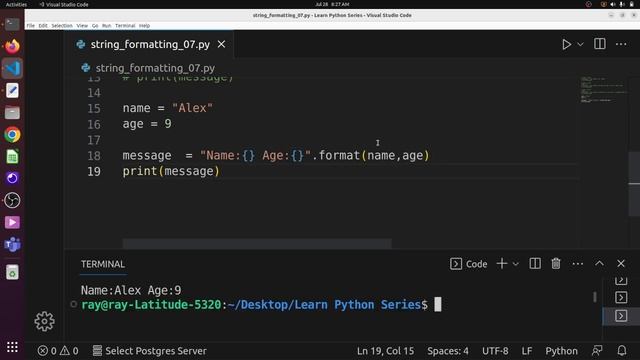The height and width of the screenshot is (360, 640).
Task: Open notifications bell icon
Action: tap(622, 351)
